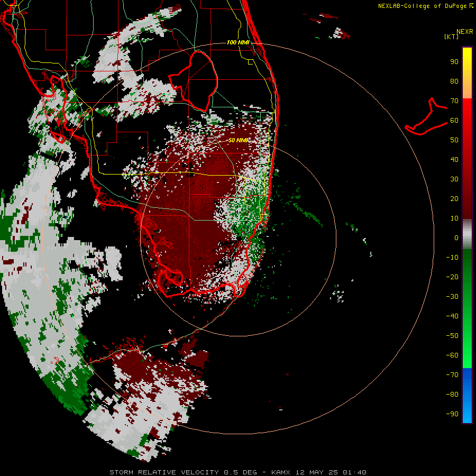Click the 90 value on velocity scale
The height and width of the screenshot is (476, 476).
(x=454, y=62)
